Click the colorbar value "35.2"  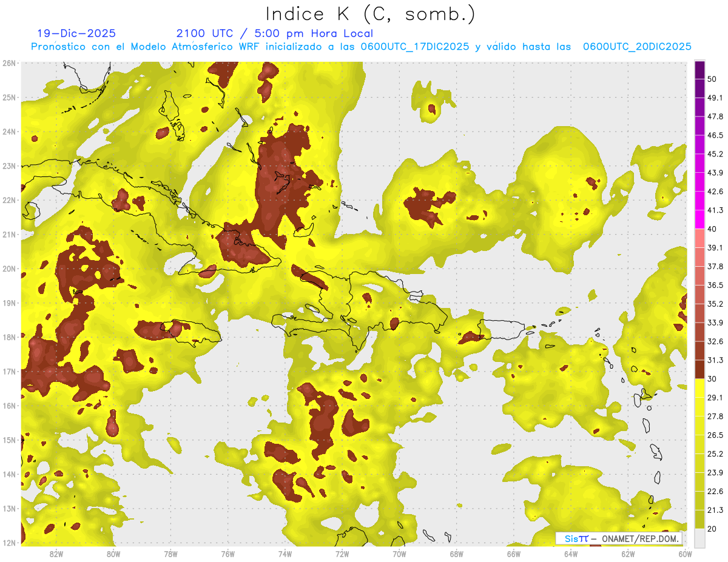(x=715, y=304)
